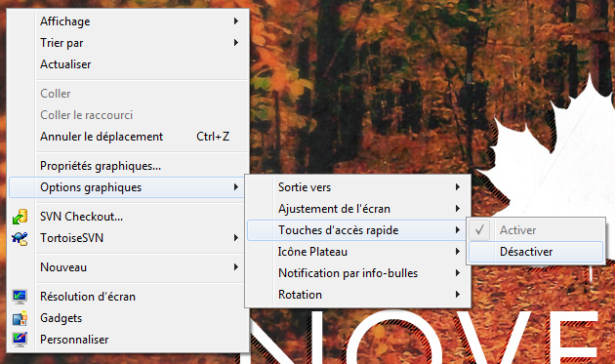This screenshot has width=615, height=364.
Task: Expand the Notification par info-bulles arrow
Action: click(457, 273)
